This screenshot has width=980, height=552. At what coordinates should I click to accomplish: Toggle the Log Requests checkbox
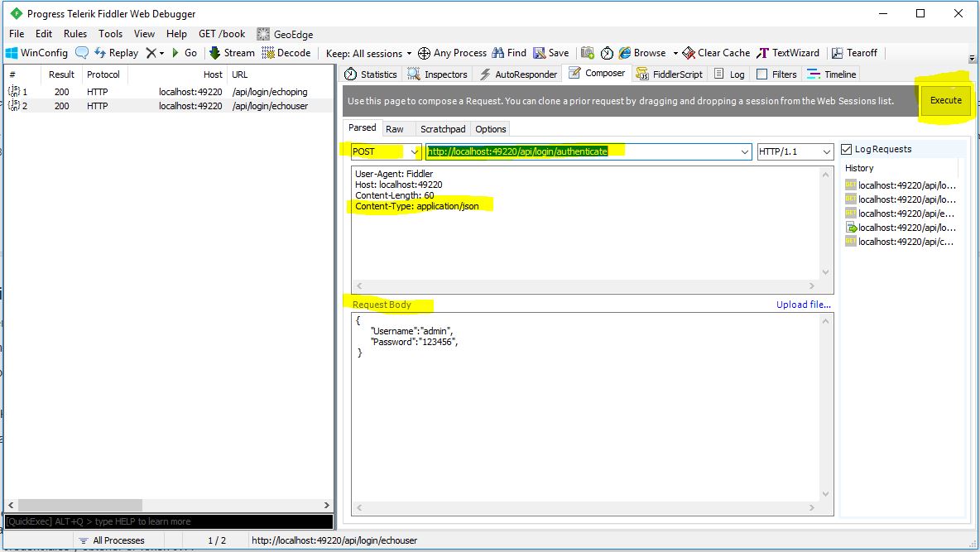click(x=847, y=150)
